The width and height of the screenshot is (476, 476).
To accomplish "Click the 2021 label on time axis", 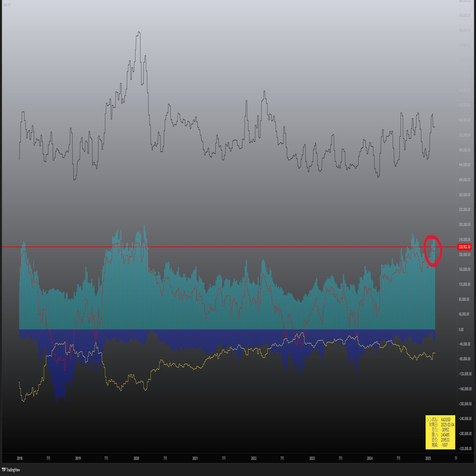I will click(x=195, y=458).
